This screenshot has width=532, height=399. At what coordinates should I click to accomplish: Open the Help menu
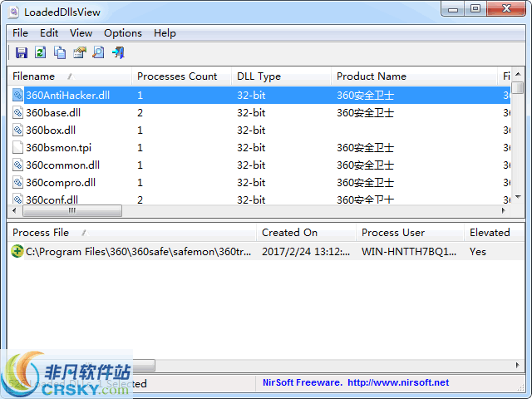[165, 33]
